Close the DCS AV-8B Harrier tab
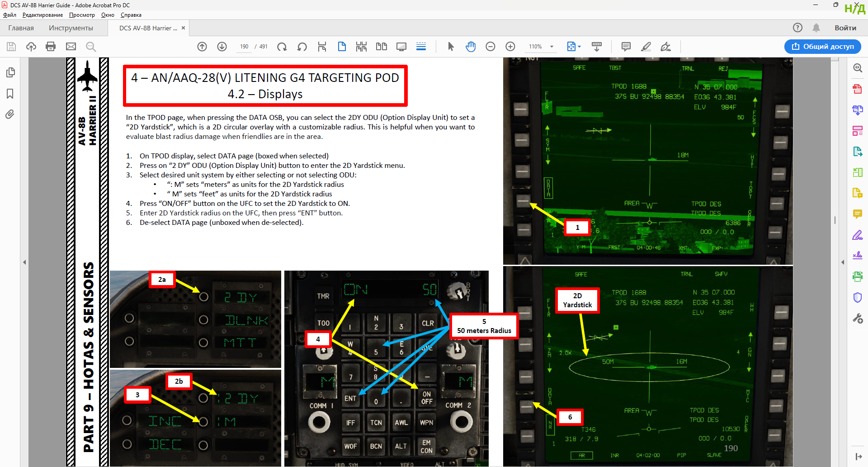868x467 pixels. point(183,28)
